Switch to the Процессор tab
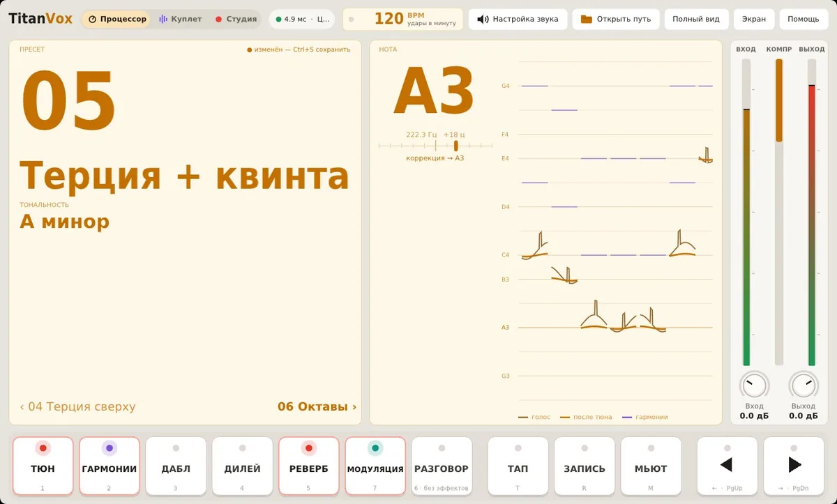837x504 pixels. click(x=116, y=20)
